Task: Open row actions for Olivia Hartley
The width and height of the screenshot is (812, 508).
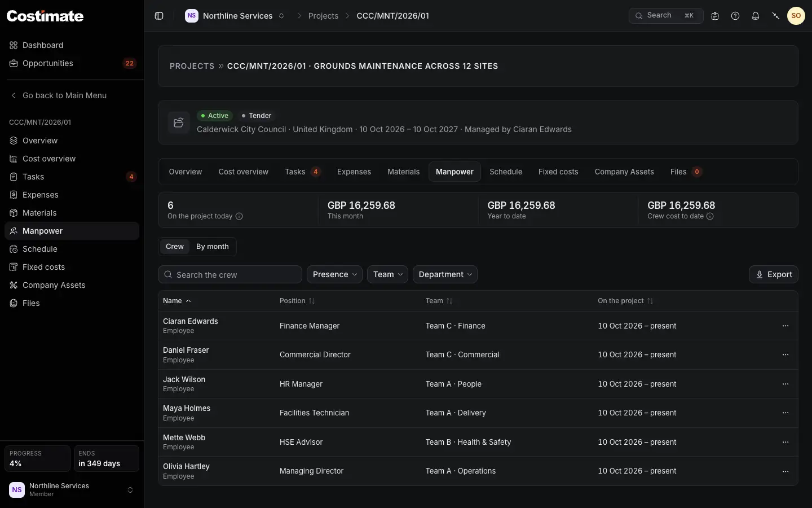Action: pos(785,471)
